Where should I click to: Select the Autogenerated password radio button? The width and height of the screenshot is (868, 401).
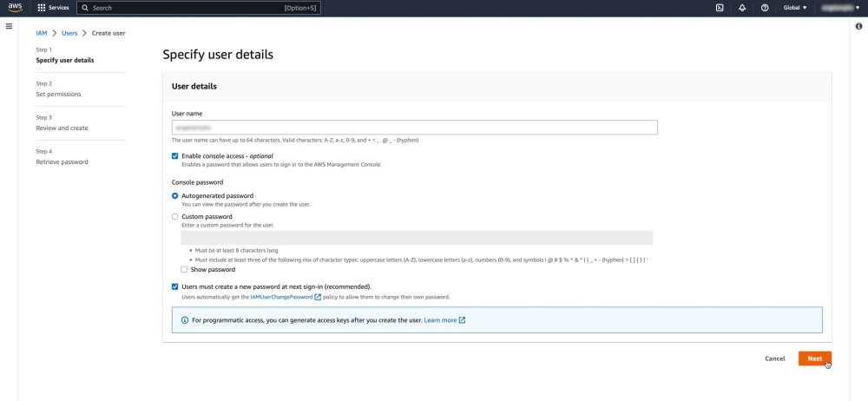(175, 196)
